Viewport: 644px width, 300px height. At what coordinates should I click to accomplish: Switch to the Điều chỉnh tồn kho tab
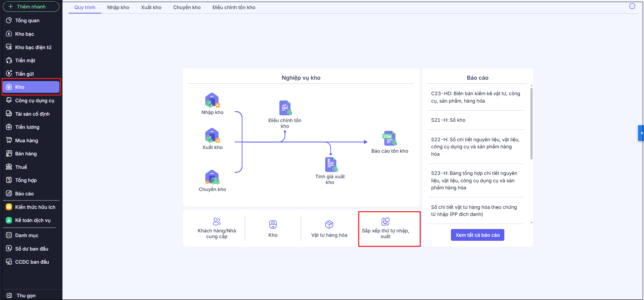[x=234, y=7]
